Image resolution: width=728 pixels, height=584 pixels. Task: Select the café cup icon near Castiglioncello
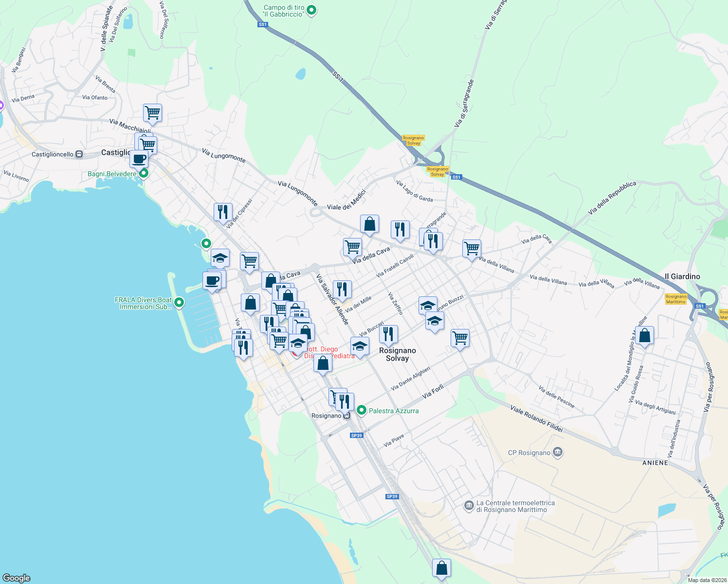pyautogui.click(x=139, y=159)
